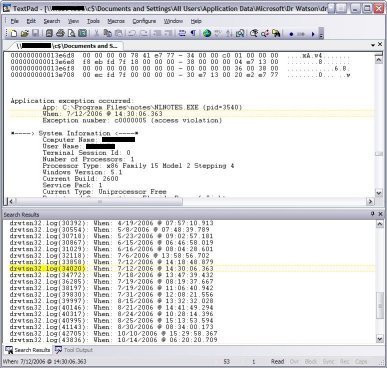The image size is (387, 368).
Task: Click the Manage Files toolbar icon
Action: (x=49, y=33)
